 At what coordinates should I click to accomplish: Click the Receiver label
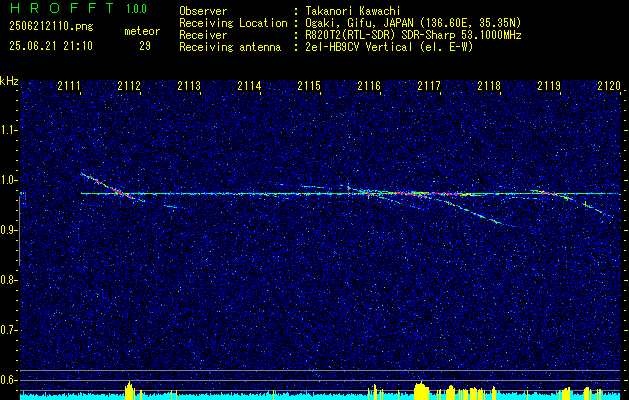tap(203, 35)
